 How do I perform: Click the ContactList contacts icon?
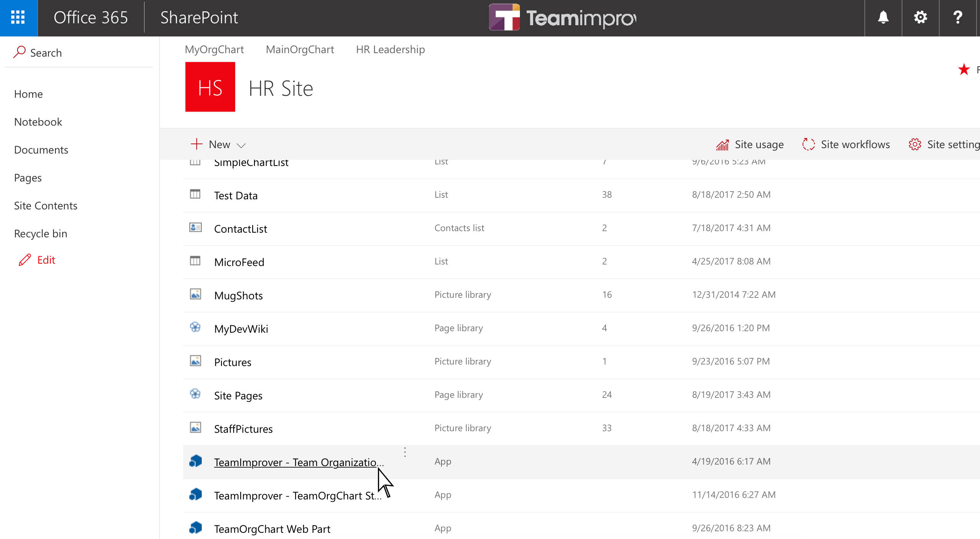tap(195, 228)
